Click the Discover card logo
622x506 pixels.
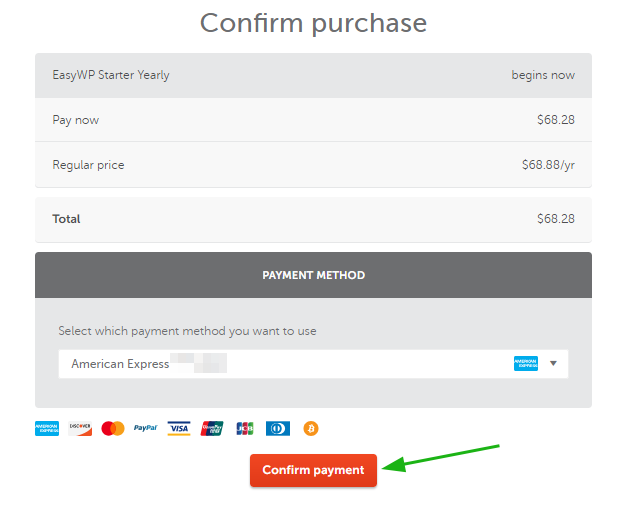(80, 428)
